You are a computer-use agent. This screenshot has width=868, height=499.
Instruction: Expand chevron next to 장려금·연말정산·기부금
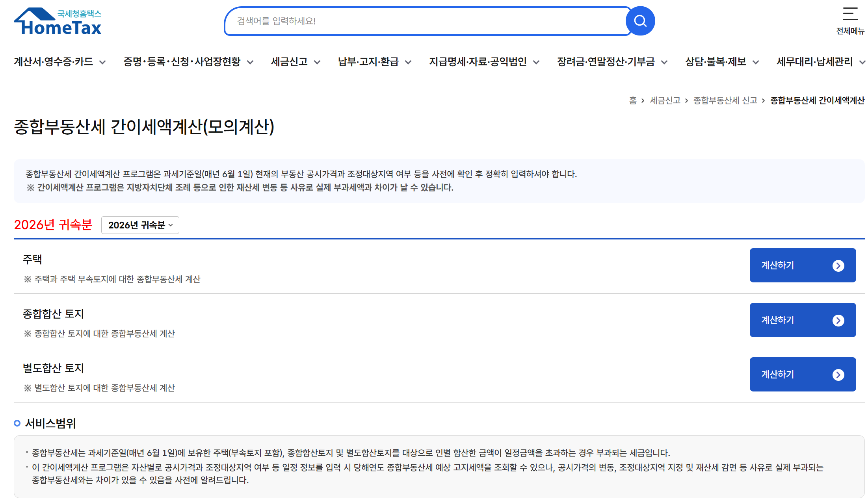[664, 62]
